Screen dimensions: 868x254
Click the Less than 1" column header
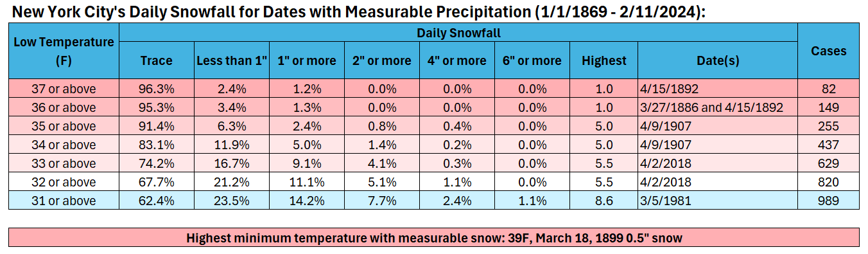click(231, 60)
